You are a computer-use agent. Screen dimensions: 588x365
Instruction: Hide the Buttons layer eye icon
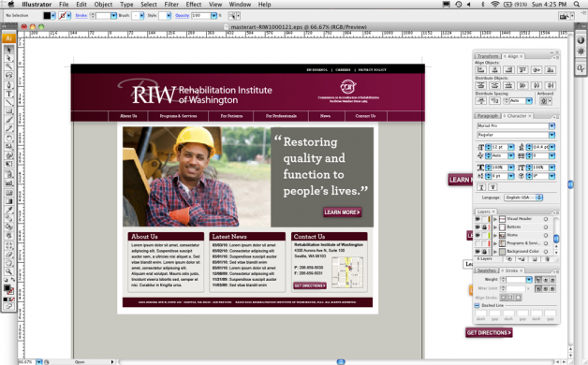tap(478, 227)
